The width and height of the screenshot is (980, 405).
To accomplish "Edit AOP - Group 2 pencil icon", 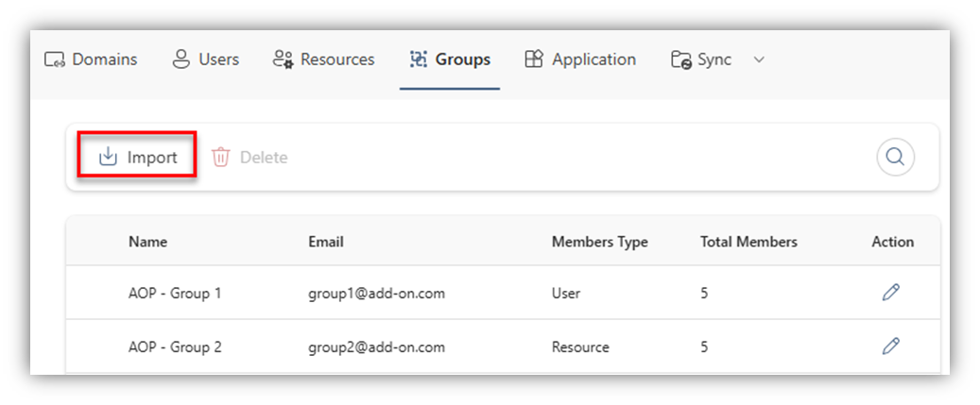I will [890, 346].
